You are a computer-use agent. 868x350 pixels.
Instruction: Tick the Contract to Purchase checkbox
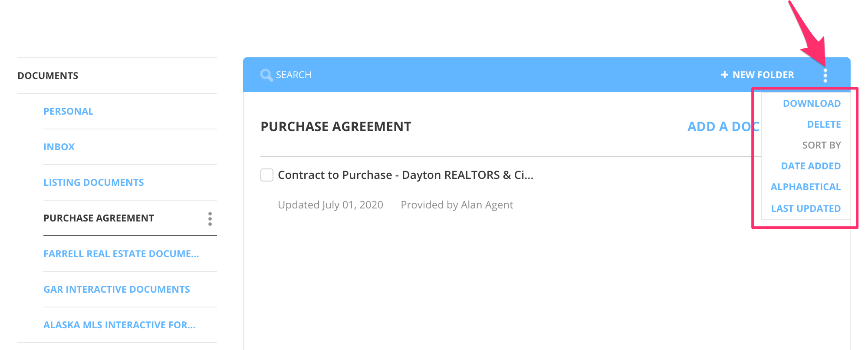tap(267, 175)
